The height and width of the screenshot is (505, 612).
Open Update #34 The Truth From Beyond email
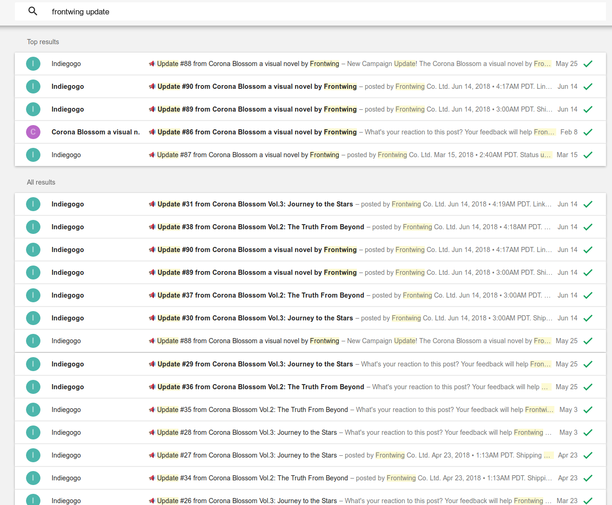coord(340,478)
